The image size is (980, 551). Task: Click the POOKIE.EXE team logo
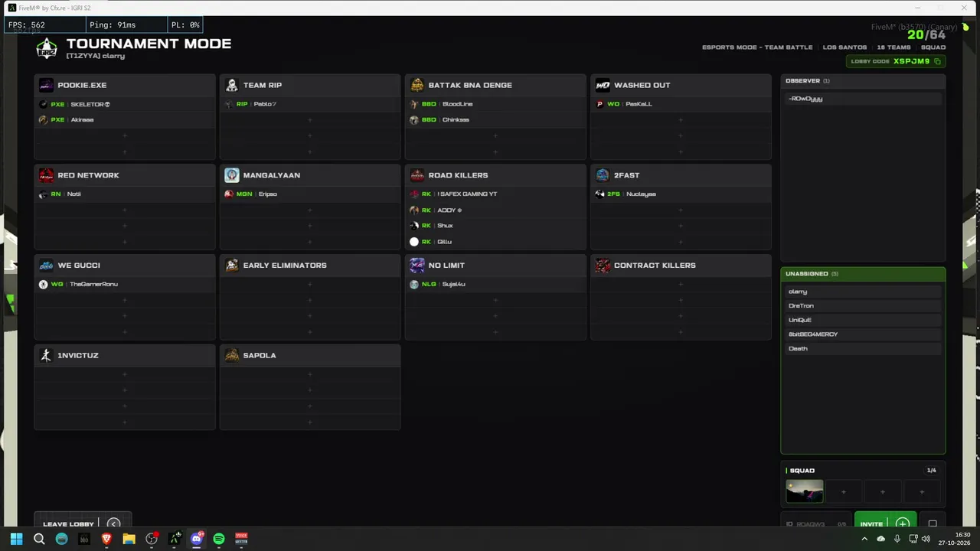46,85
